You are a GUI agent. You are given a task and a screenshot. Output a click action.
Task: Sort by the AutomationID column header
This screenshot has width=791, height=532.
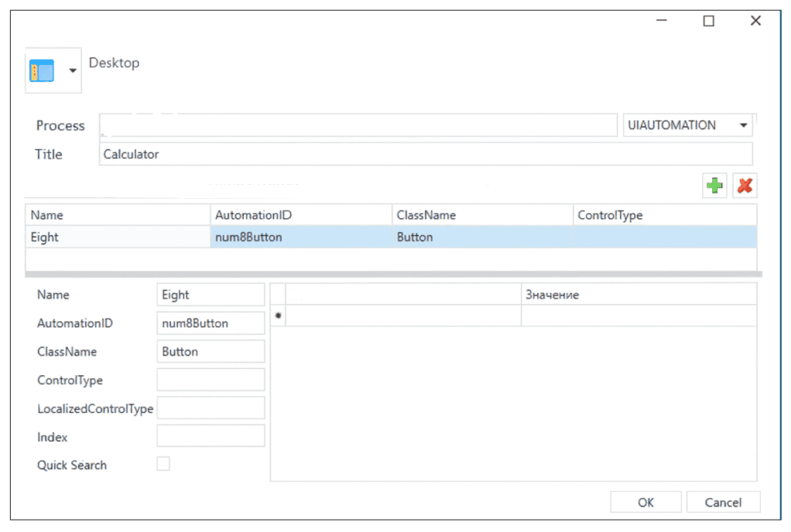point(300,215)
